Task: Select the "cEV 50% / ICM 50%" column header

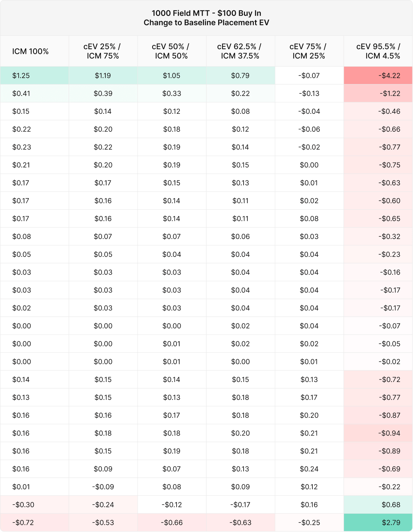Action: [171, 51]
